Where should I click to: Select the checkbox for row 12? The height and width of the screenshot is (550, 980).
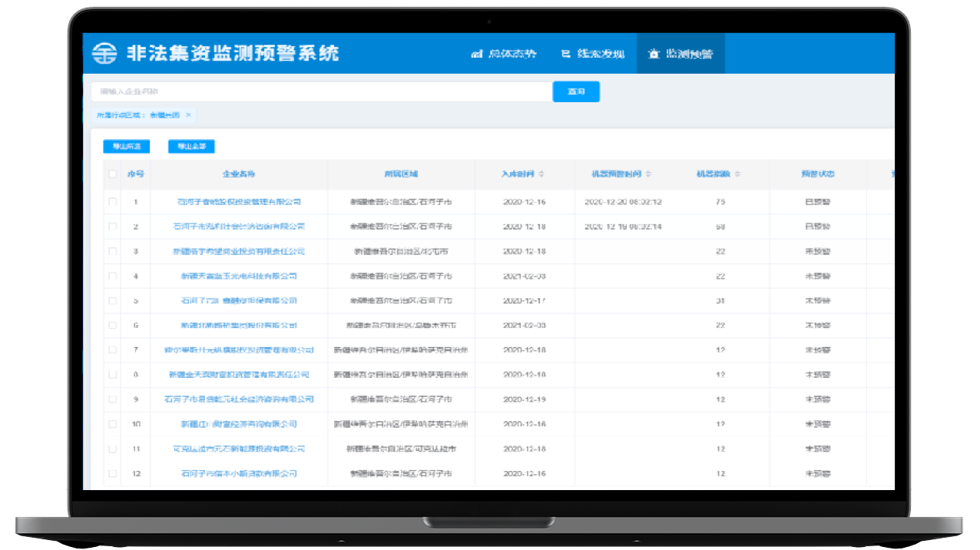coord(113,473)
